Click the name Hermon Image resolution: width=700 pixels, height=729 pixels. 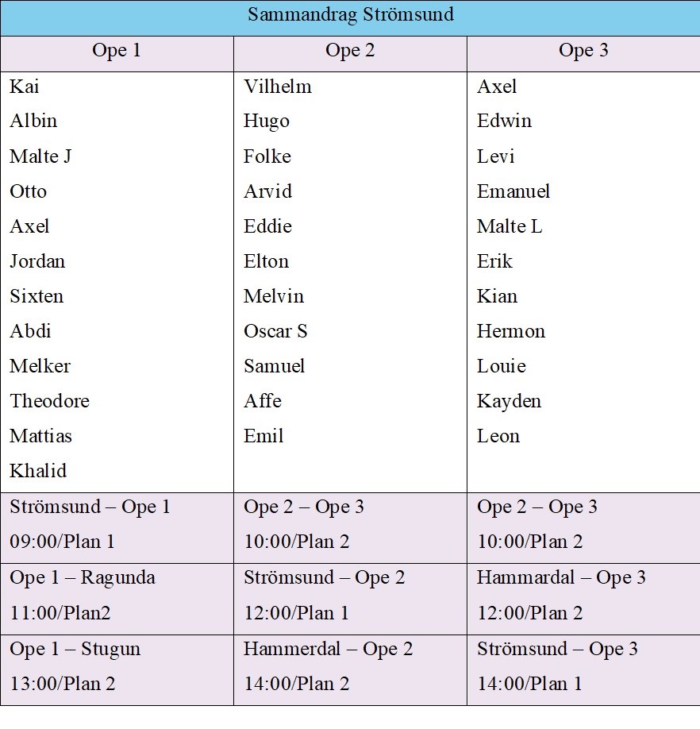tap(511, 331)
